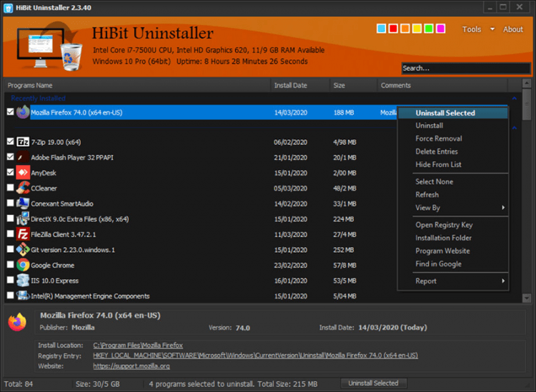Open the support.mozilla.org website link
This screenshot has height=392, width=536.
[x=131, y=366]
